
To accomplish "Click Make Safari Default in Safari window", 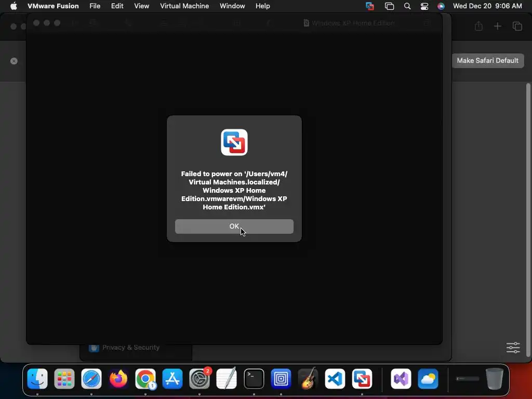I will tap(487, 61).
